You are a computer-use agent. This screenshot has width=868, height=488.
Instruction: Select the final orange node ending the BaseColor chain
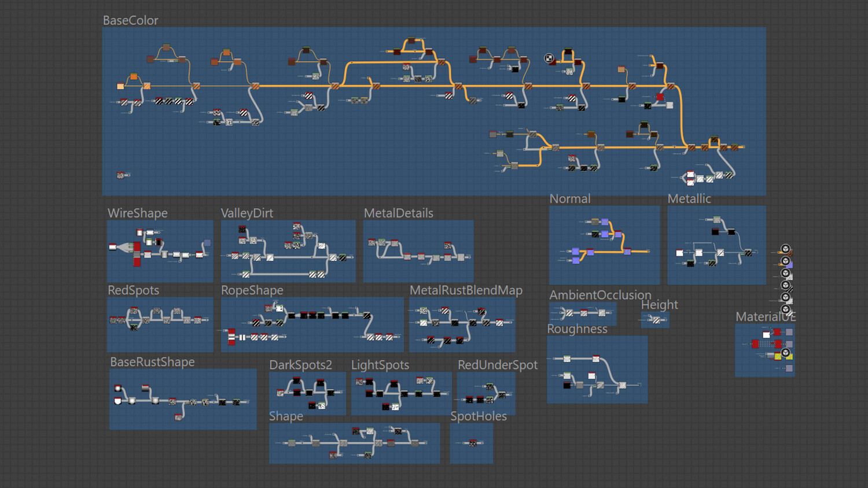734,147
